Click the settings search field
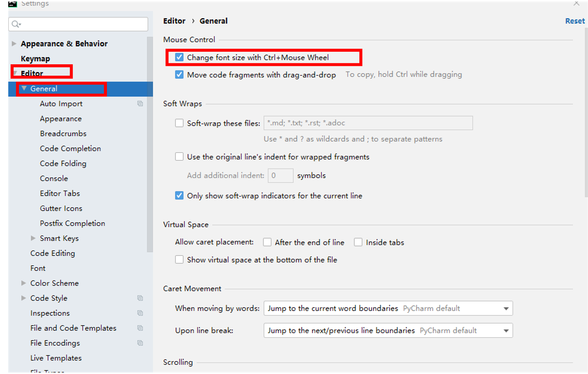 pyautogui.click(x=78, y=24)
